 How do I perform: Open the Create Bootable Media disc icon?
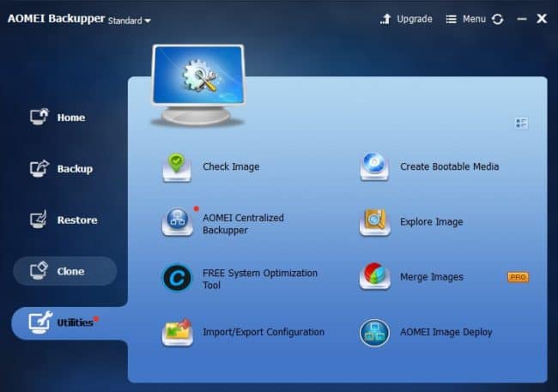coord(374,166)
